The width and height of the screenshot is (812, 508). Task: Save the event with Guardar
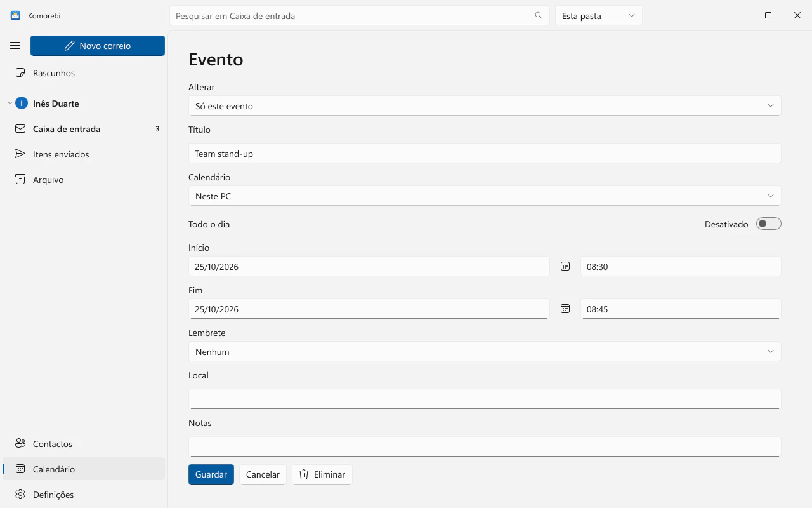pos(211,474)
